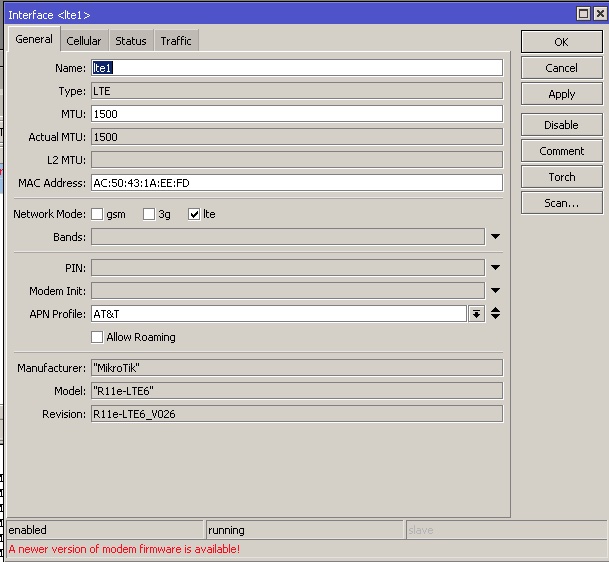Image resolution: width=609 pixels, height=562 pixels.
Task: Click the MAC Address field
Action: (x=297, y=183)
